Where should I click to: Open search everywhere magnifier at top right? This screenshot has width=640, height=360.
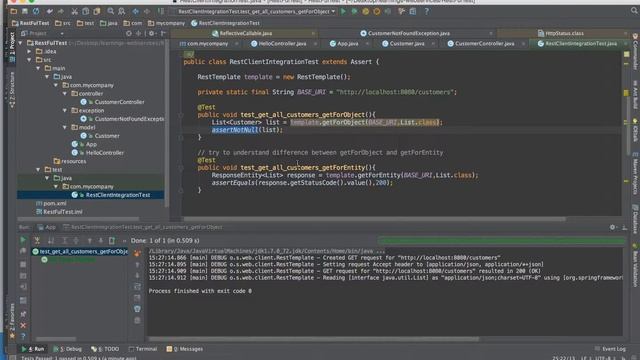click(x=634, y=11)
